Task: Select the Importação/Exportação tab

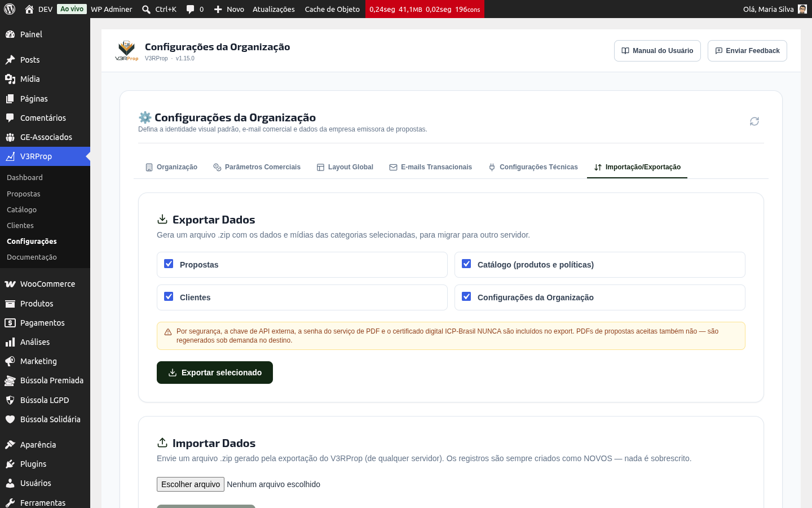Action: [x=637, y=167]
